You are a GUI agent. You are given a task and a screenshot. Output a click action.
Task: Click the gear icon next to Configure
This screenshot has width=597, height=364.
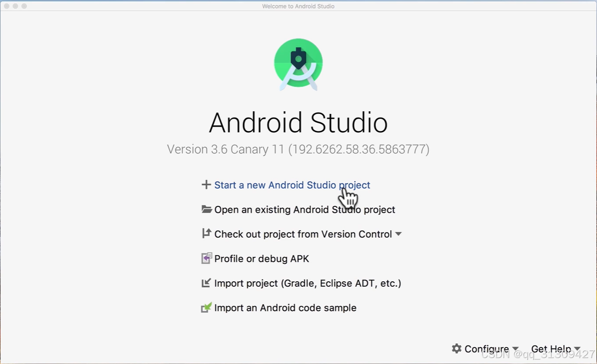(456, 349)
